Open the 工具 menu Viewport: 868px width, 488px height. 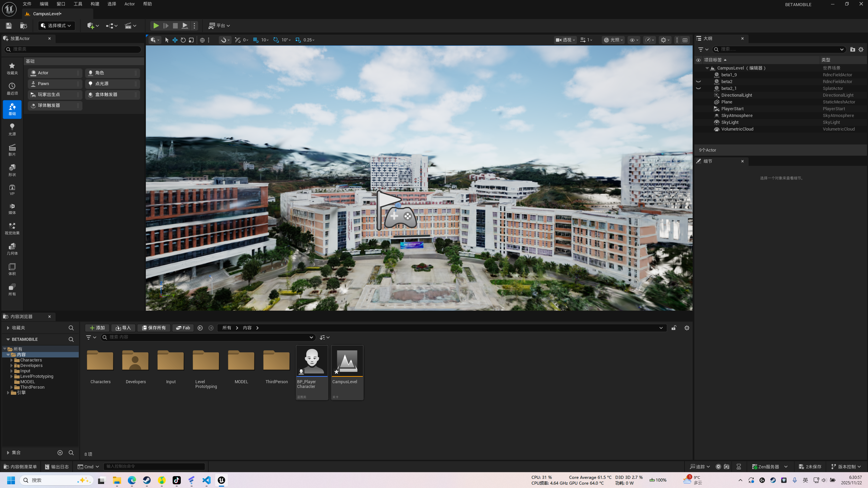pyautogui.click(x=78, y=4)
